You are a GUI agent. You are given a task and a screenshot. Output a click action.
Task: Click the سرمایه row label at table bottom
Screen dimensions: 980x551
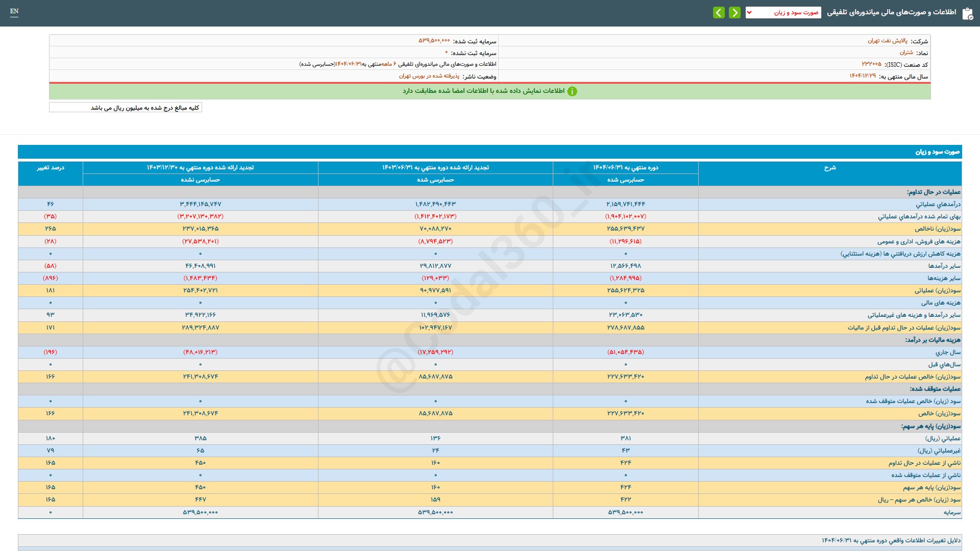pyautogui.click(x=952, y=512)
